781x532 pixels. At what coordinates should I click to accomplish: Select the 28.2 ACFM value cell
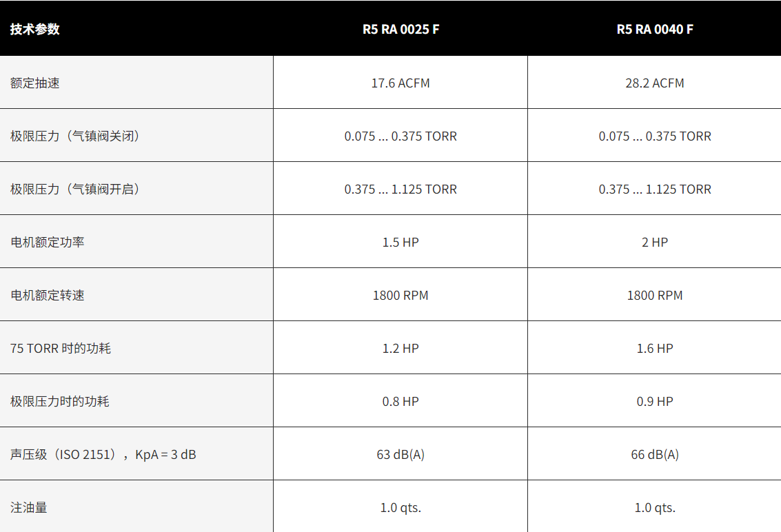click(654, 83)
